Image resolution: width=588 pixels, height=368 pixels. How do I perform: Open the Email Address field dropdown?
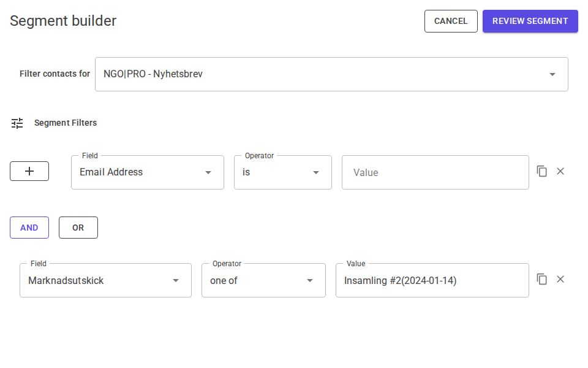click(x=147, y=172)
